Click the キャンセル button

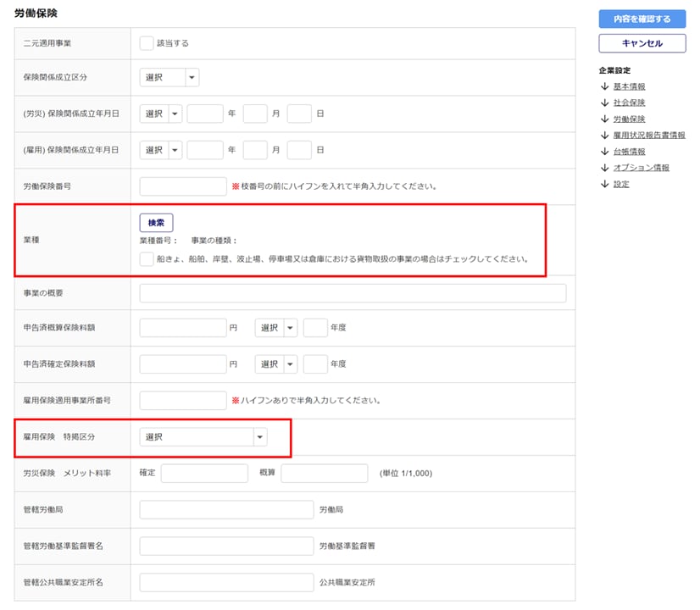click(642, 43)
